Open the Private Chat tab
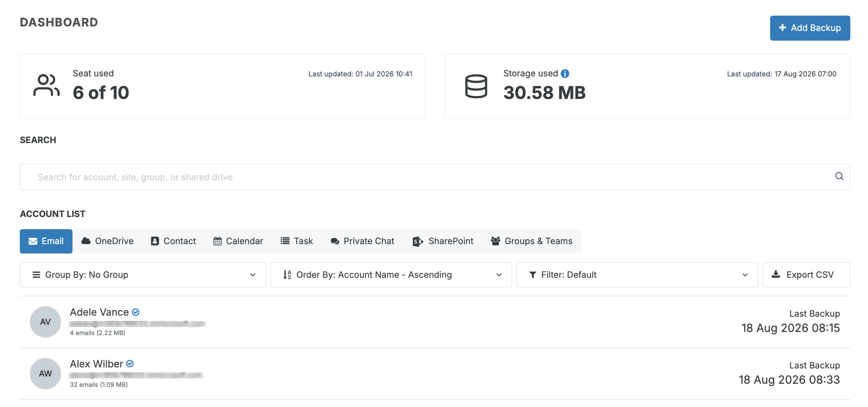Screen dimensions: 868x407 click(362, 241)
